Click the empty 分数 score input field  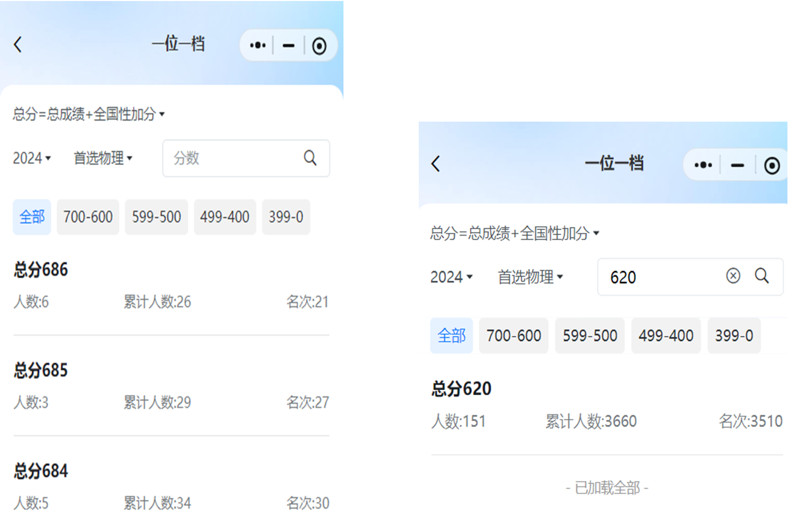pos(232,158)
